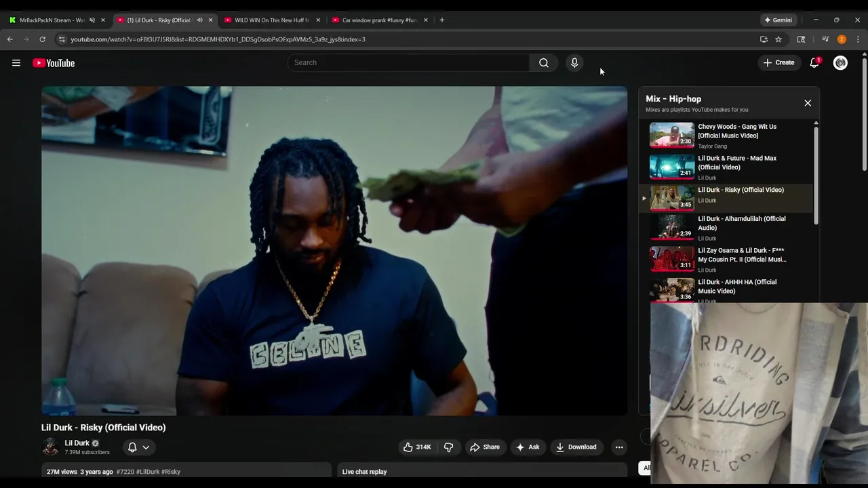Screen dimensions: 868x488
Task: Play Lil Zay Osama F*** My Cousin Pt. II
Action: [731, 260]
